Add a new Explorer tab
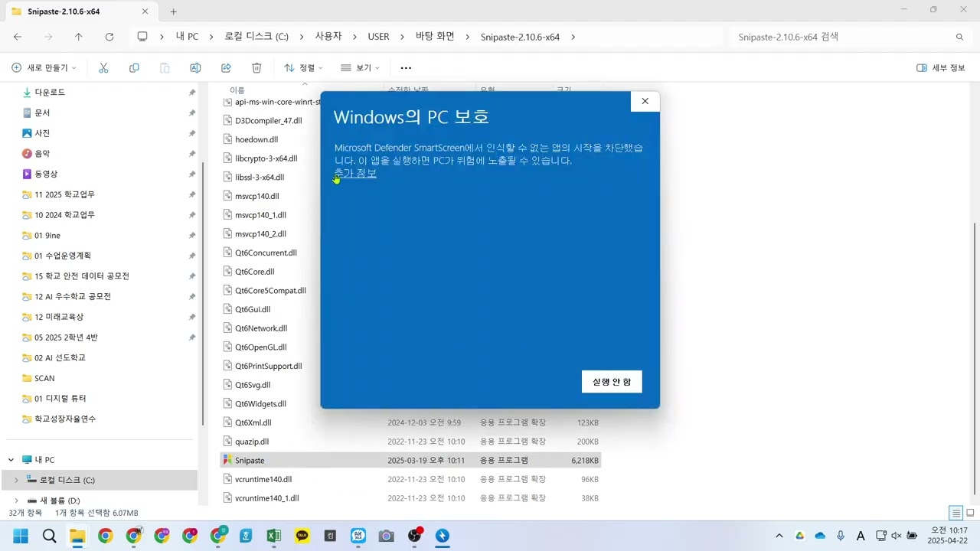The image size is (980, 551). pos(173,11)
